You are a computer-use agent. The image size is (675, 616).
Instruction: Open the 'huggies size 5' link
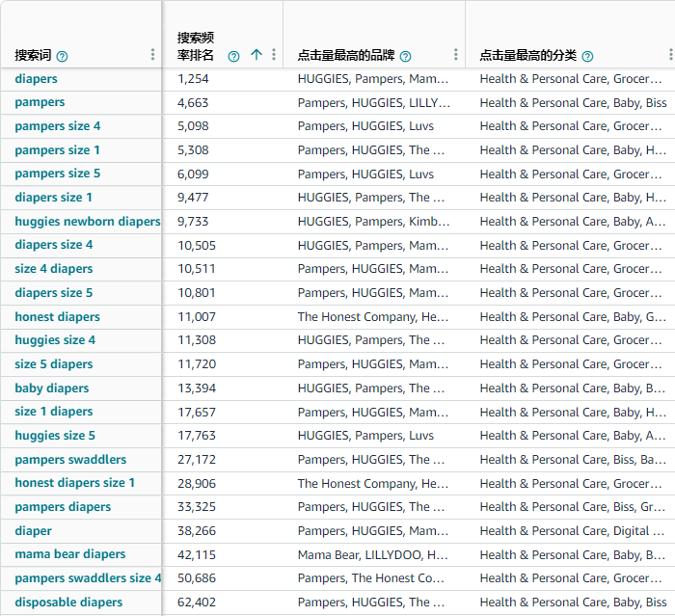55,436
